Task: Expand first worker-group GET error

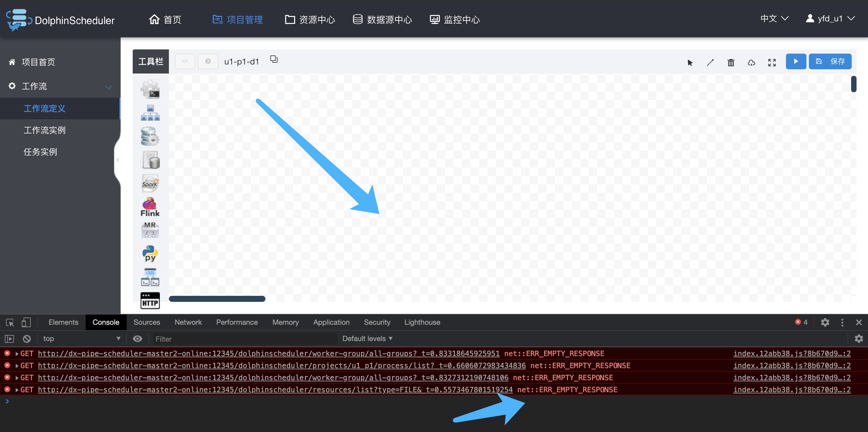Action: 17,354
